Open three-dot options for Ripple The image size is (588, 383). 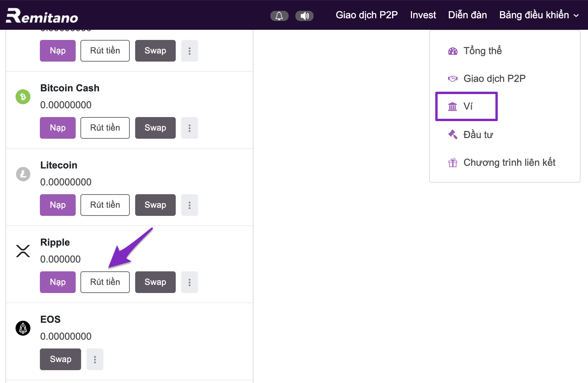[x=190, y=282]
